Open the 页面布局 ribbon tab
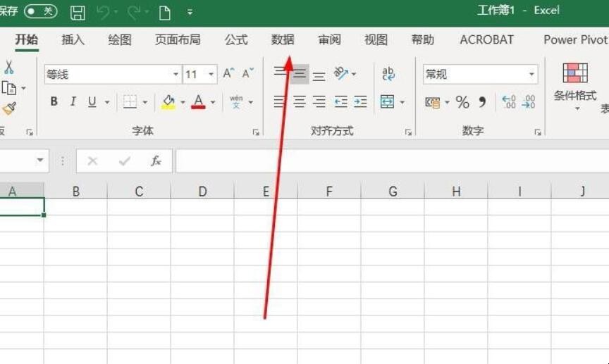609x364 pixels. [x=178, y=39]
